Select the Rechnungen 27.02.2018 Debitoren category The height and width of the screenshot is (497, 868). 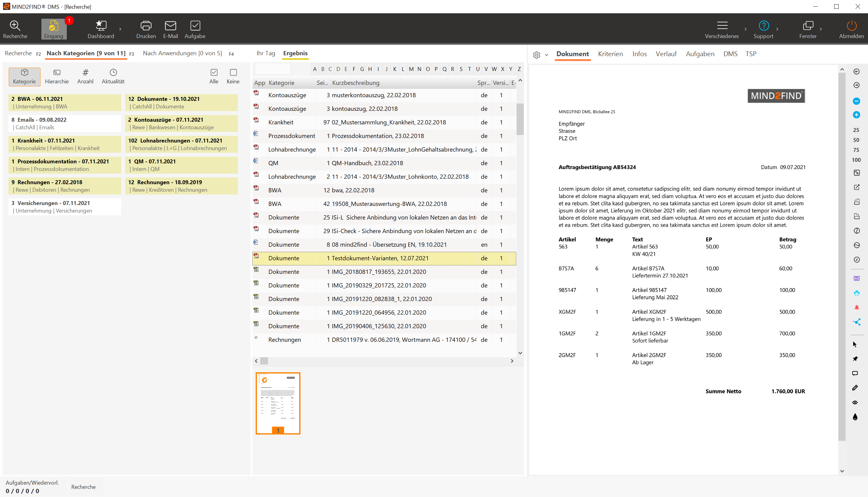pyautogui.click(x=65, y=186)
